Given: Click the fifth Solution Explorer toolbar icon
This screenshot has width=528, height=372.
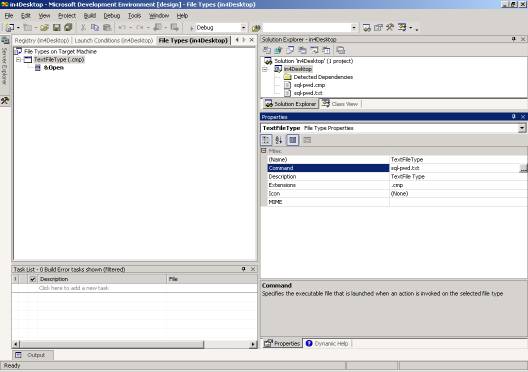Looking at the screenshot, I should pos(314,50).
